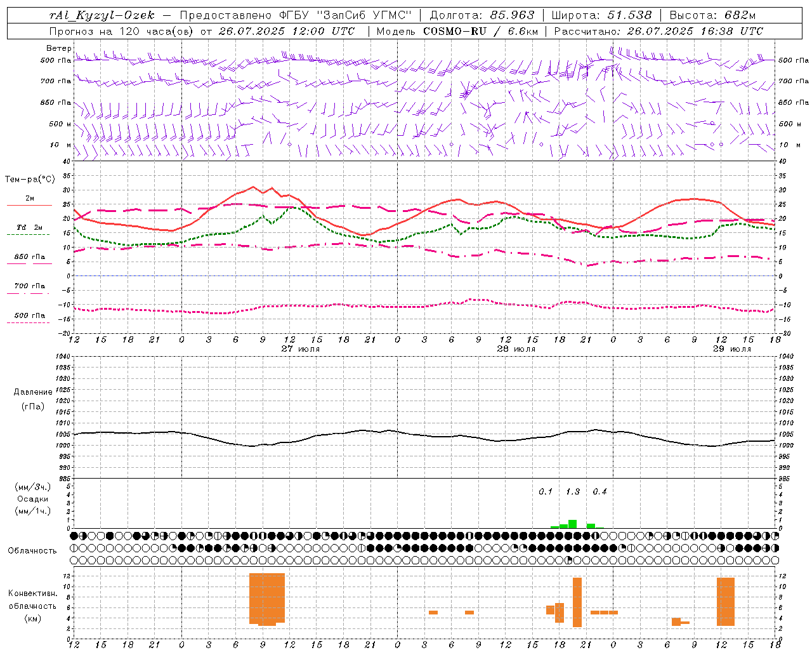Click the Облачность cloud cover label

coord(32,550)
